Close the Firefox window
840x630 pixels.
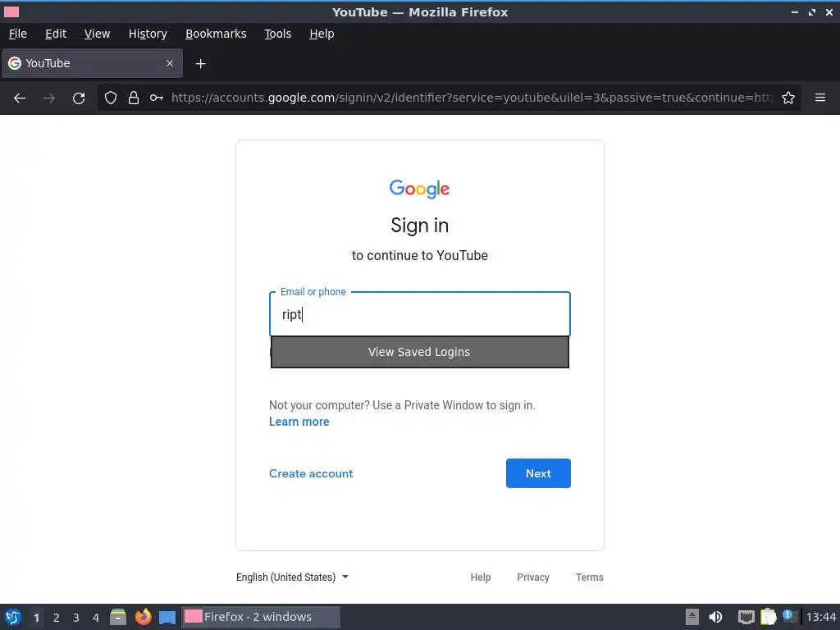829,11
